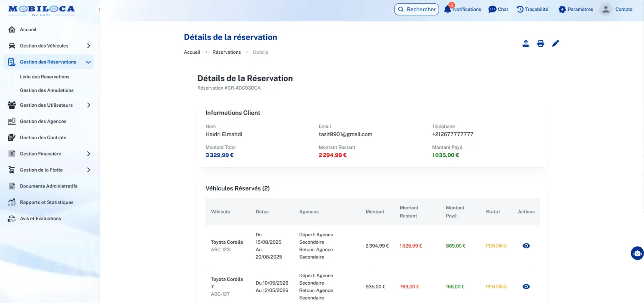Click the export/upload icon in page header
The height and width of the screenshot is (303, 644).
tap(526, 43)
